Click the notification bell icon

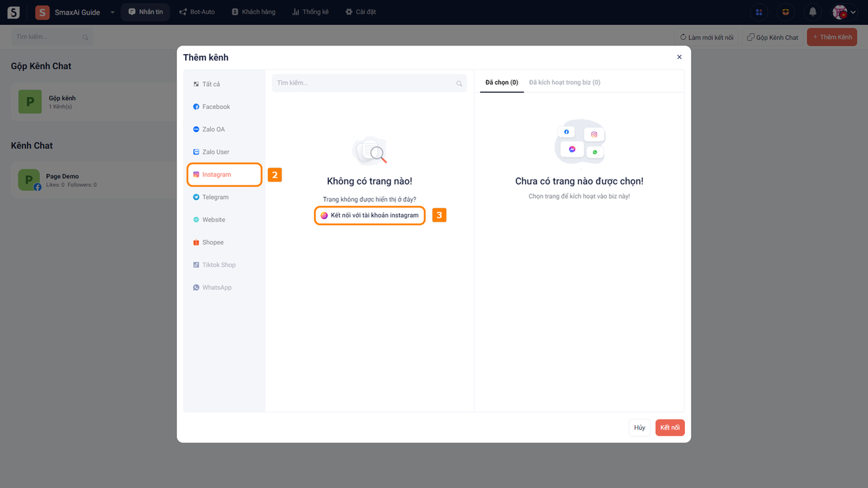pos(812,12)
